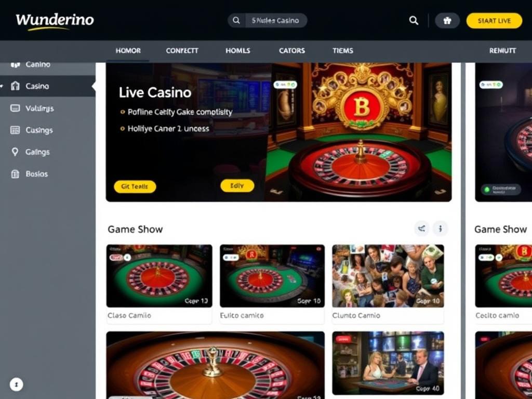Open the gift rewards icon button
Screen dimensions: 532x399
pos(447,21)
